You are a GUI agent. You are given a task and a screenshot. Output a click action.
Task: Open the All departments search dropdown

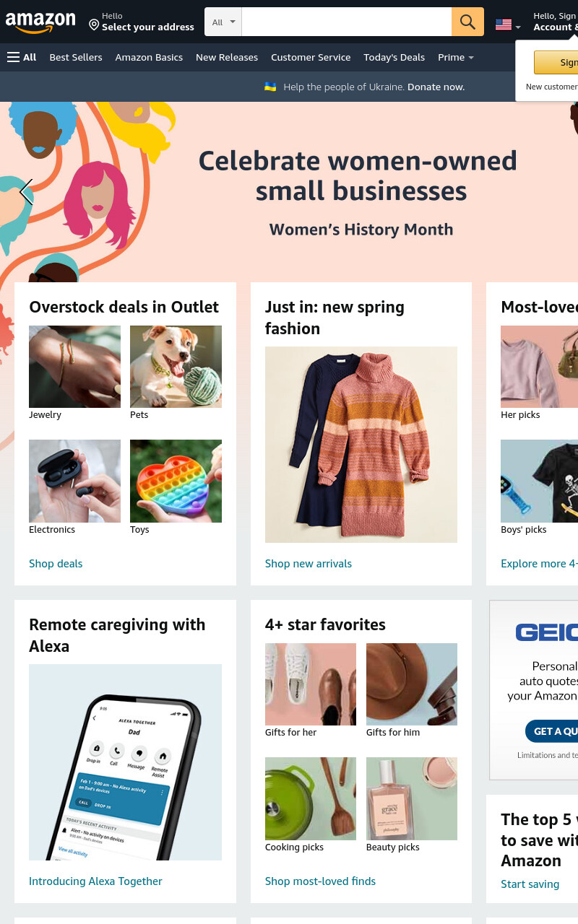(223, 22)
